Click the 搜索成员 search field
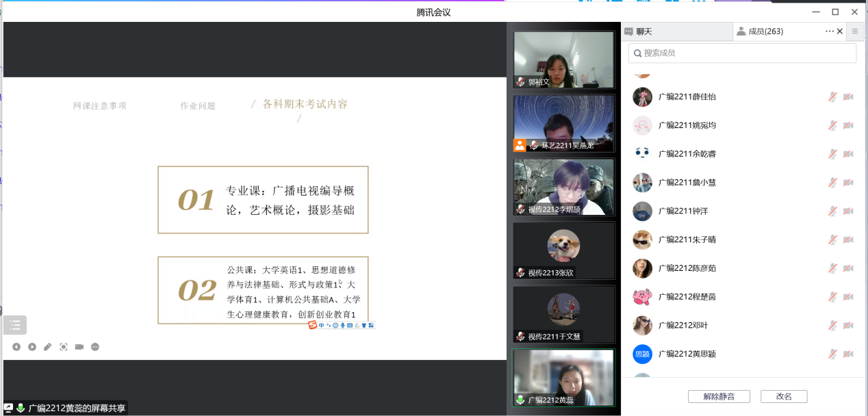The height and width of the screenshot is (416, 868). click(x=742, y=53)
